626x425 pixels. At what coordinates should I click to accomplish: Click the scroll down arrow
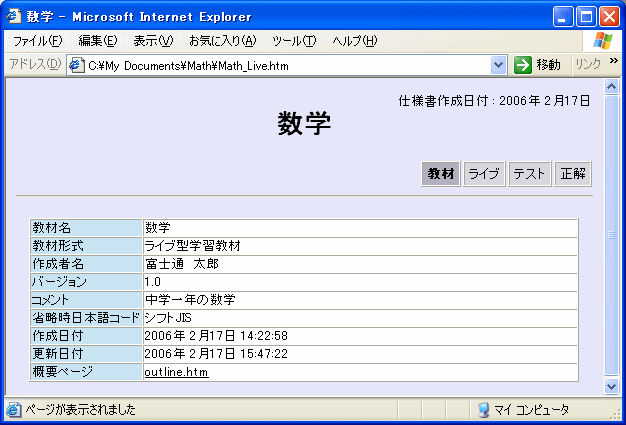(x=612, y=386)
